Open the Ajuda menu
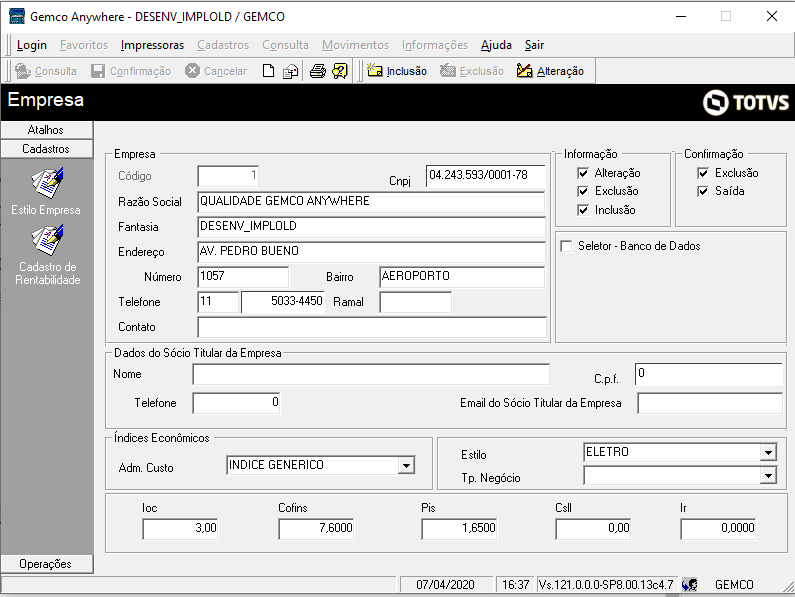 496,45
